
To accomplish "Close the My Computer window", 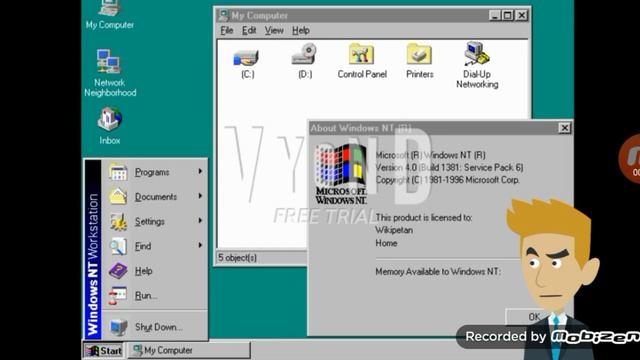I will coord(522,16).
